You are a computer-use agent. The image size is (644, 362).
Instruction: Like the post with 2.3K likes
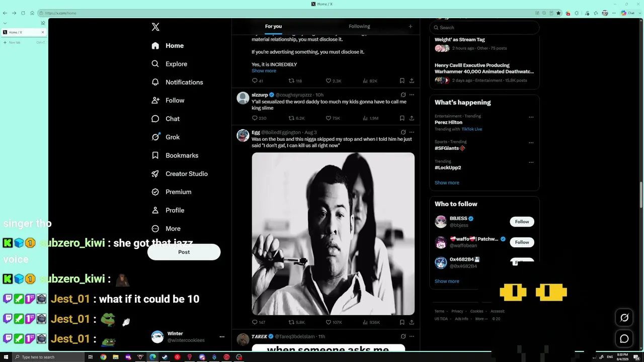pyautogui.click(x=333, y=81)
